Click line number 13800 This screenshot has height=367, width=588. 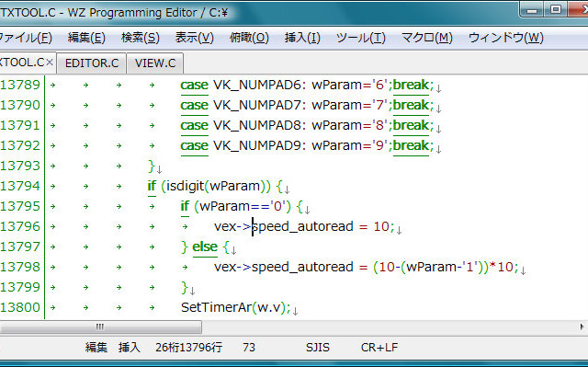pyautogui.click(x=20, y=308)
